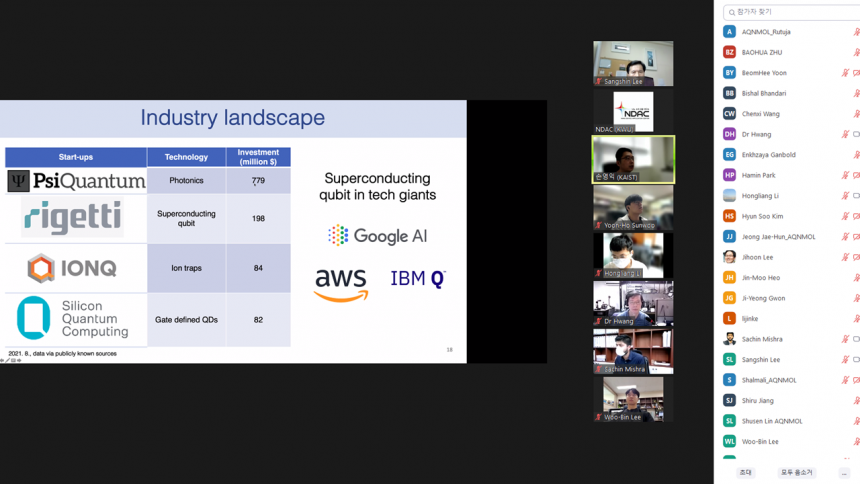Click the investment value 779 cell

click(x=258, y=181)
